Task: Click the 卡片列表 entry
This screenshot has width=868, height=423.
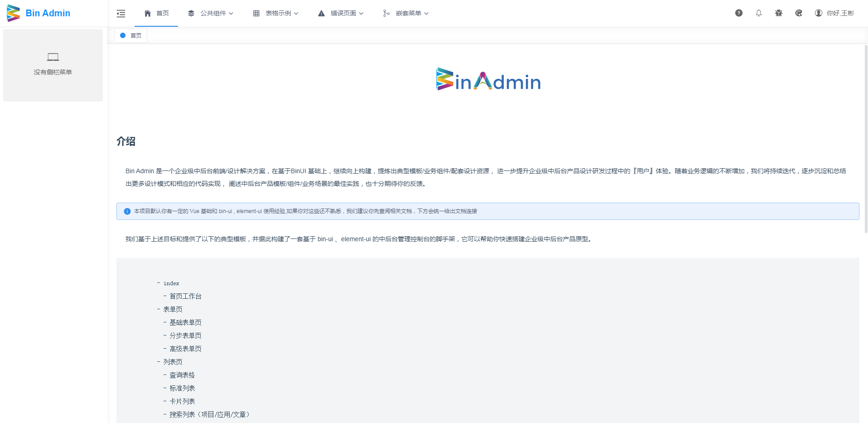Action: (x=183, y=402)
